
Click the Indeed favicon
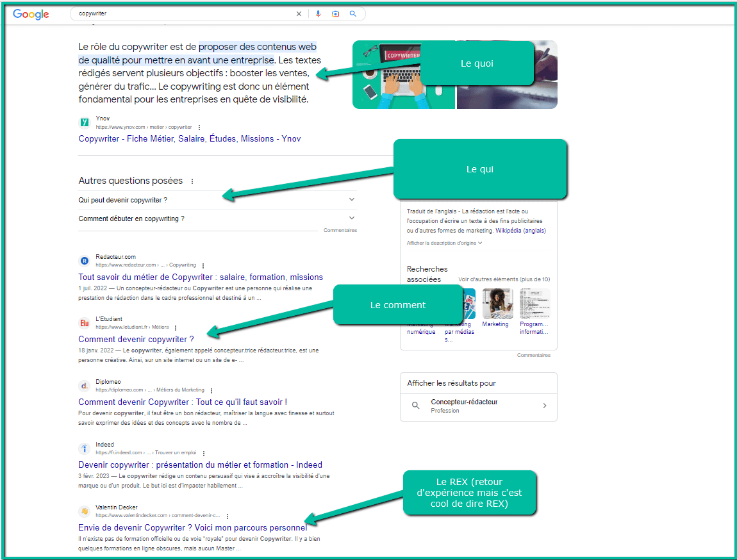point(84,449)
